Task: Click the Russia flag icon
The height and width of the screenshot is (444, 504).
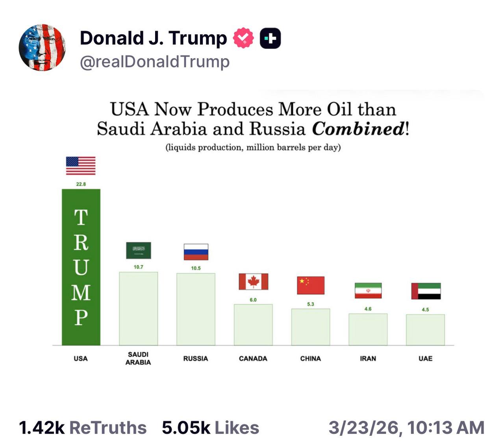Action: [196, 252]
